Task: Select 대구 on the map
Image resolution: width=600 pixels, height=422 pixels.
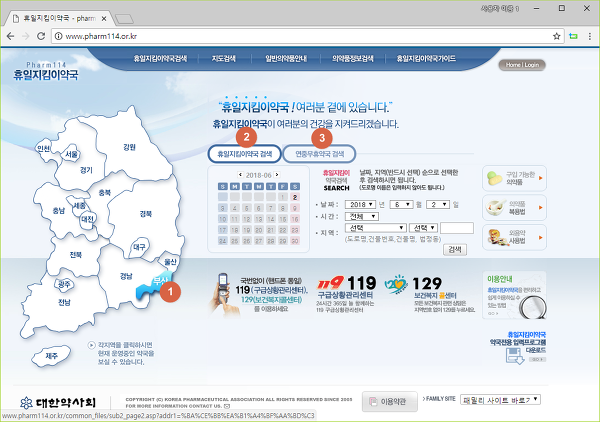Action: 139,247
